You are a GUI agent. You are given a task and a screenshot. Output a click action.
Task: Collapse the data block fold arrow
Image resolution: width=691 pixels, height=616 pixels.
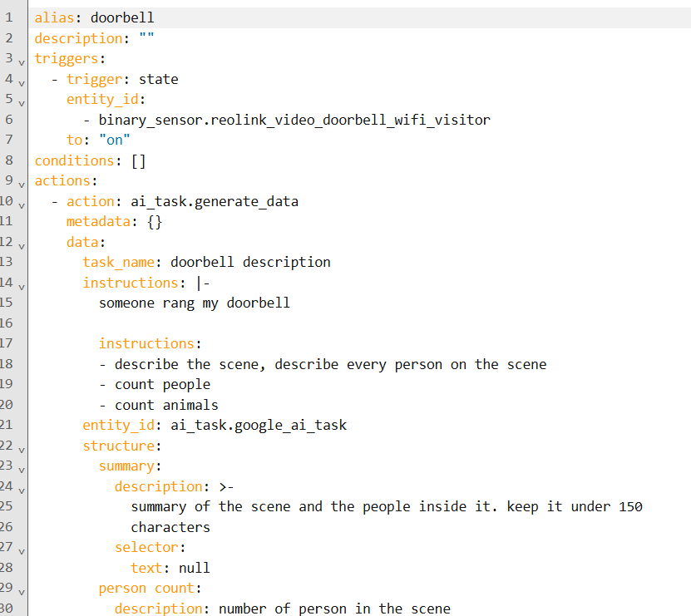pyautogui.click(x=21, y=246)
